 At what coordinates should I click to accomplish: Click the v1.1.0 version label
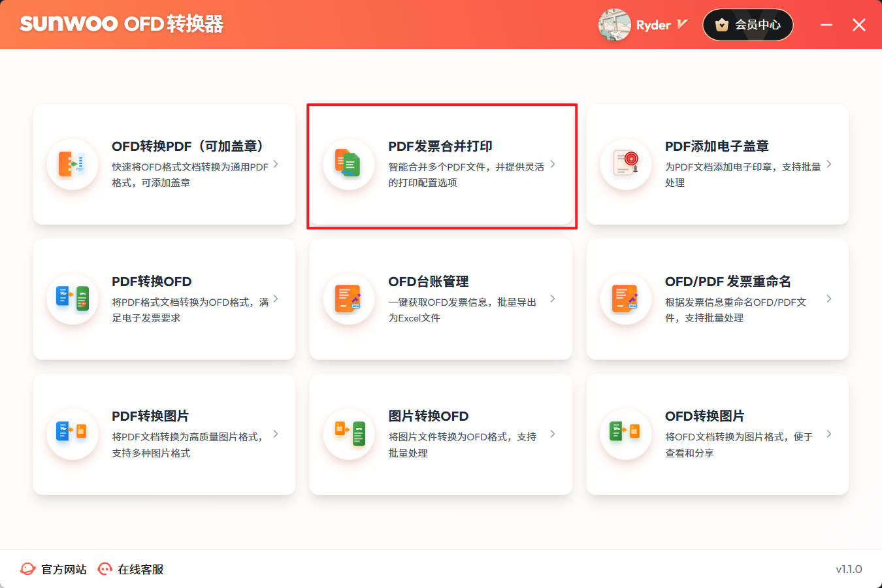(849, 569)
